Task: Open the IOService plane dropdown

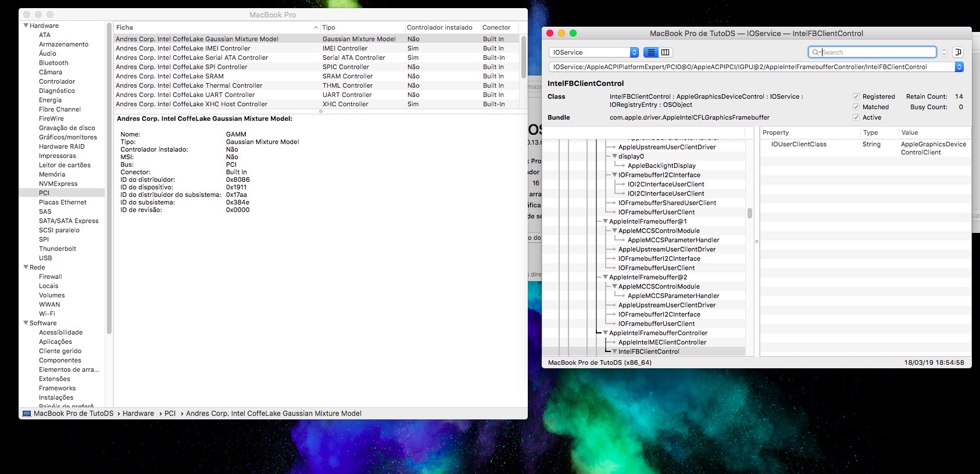Action: [593, 52]
